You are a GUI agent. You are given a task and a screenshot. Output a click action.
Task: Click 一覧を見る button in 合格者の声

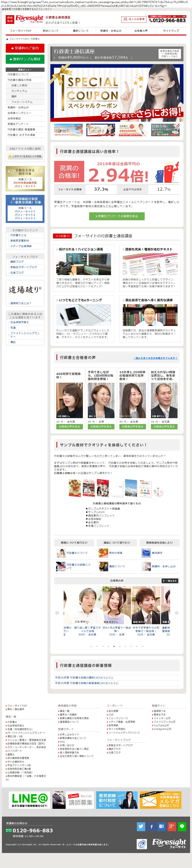point(170,581)
